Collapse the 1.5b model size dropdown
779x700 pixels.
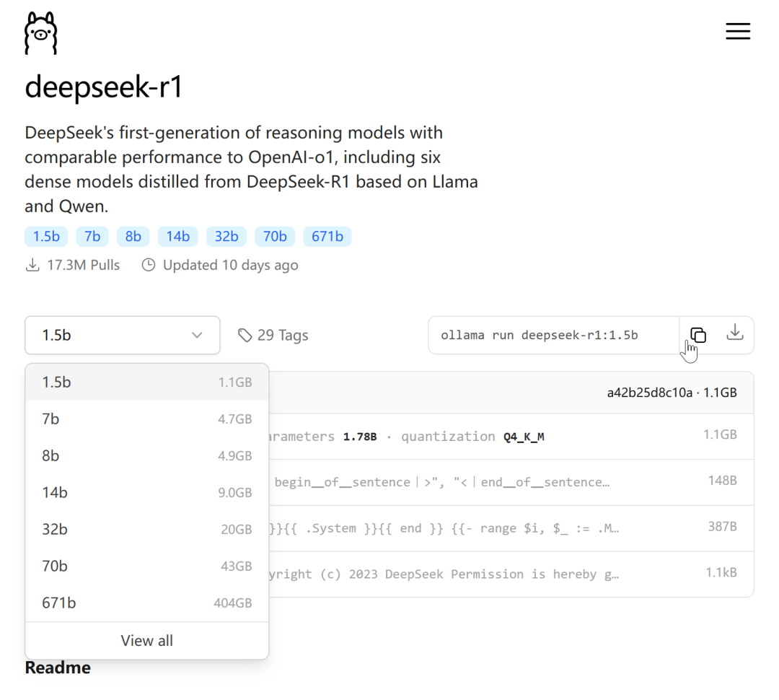[122, 335]
